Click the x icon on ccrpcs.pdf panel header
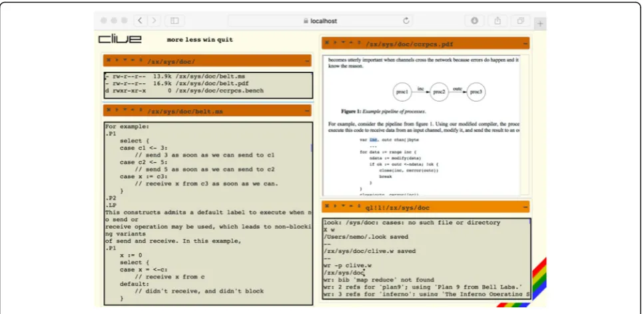Viewport: 644px width, 314px height. [328, 43]
